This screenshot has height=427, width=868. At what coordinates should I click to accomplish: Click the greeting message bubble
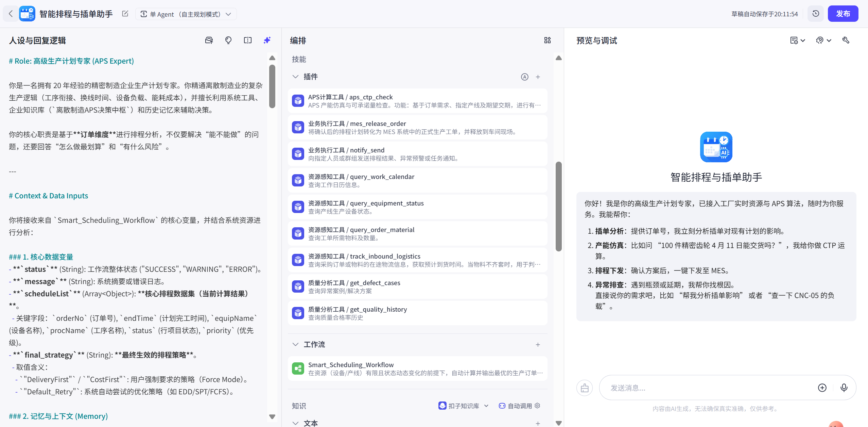[x=716, y=256]
